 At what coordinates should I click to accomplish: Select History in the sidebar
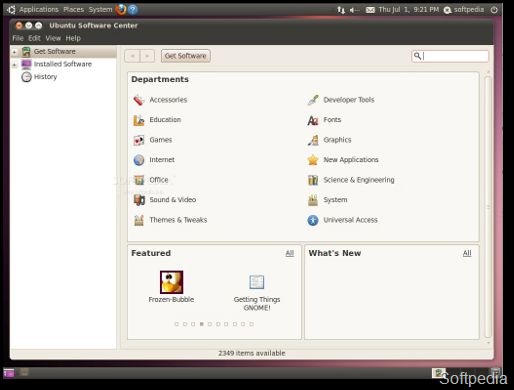pos(45,77)
